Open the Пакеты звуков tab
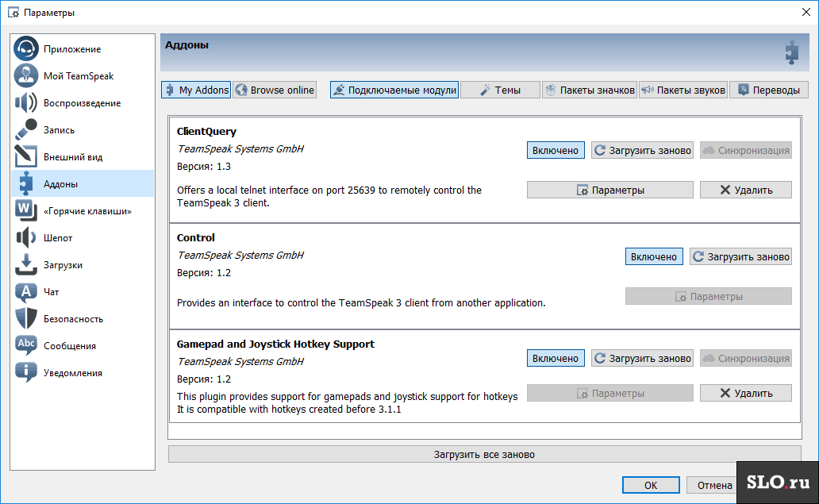This screenshot has width=819, height=504. pos(683,90)
